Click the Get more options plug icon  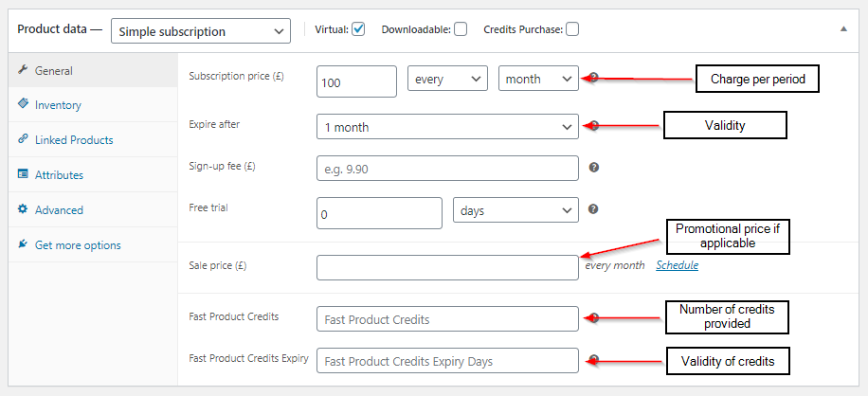tap(23, 244)
